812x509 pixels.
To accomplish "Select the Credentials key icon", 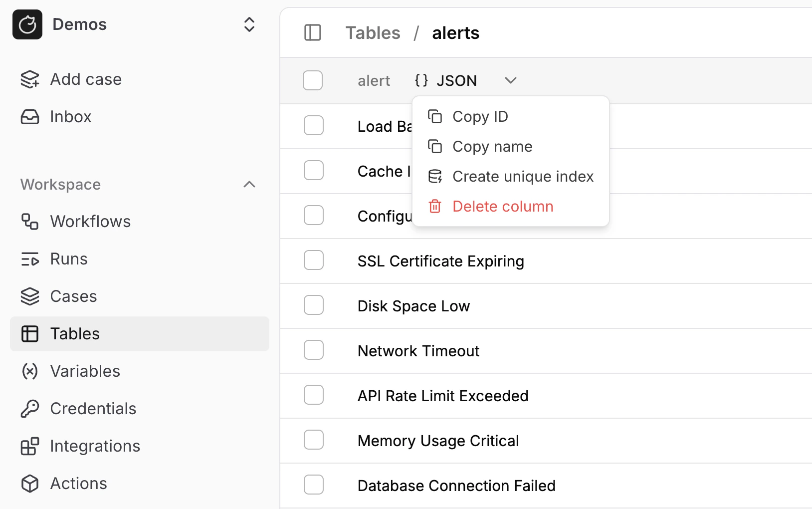I will point(29,408).
